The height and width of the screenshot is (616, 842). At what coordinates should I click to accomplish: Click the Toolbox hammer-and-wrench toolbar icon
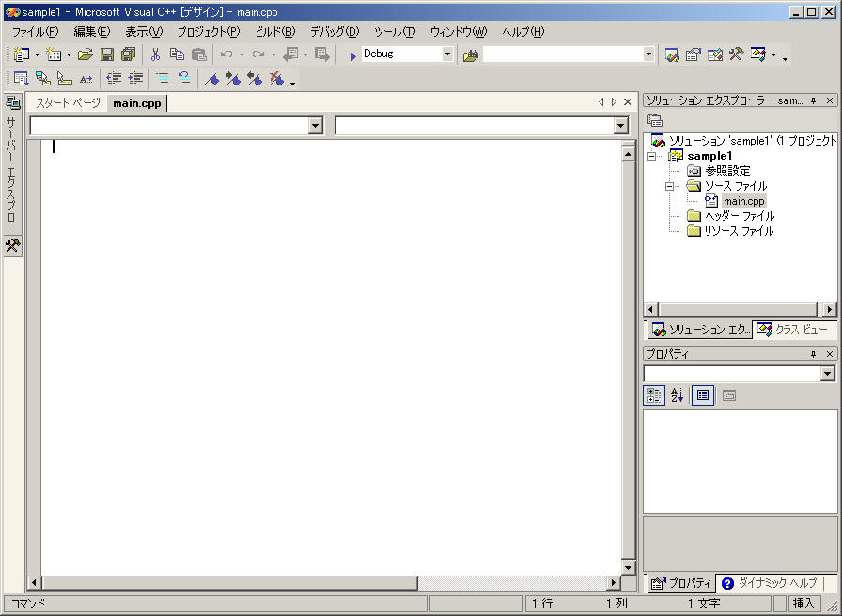[736, 54]
